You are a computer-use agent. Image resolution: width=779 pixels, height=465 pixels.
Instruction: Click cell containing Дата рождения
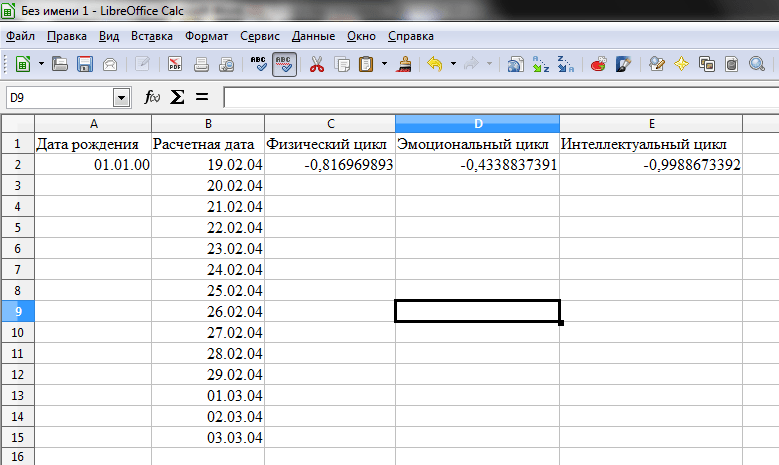click(x=93, y=144)
